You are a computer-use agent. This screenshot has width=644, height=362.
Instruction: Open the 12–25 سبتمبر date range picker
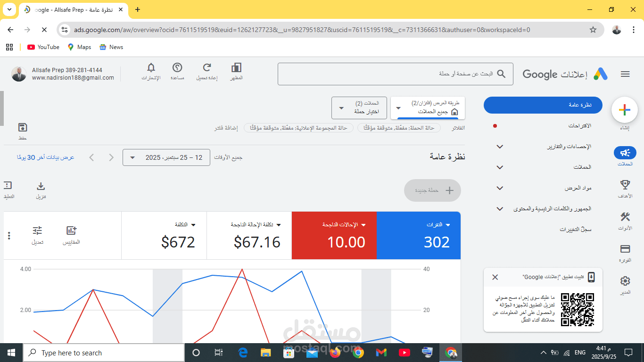pos(166,157)
